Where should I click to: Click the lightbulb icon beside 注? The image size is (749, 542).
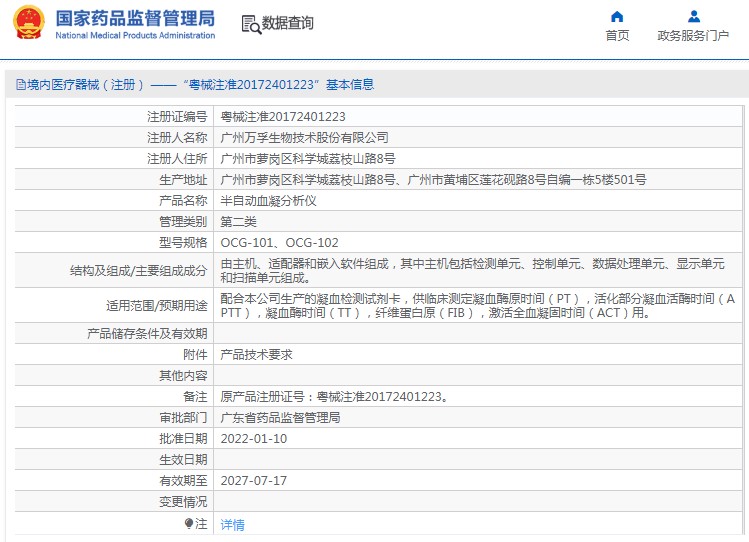[x=189, y=523]
